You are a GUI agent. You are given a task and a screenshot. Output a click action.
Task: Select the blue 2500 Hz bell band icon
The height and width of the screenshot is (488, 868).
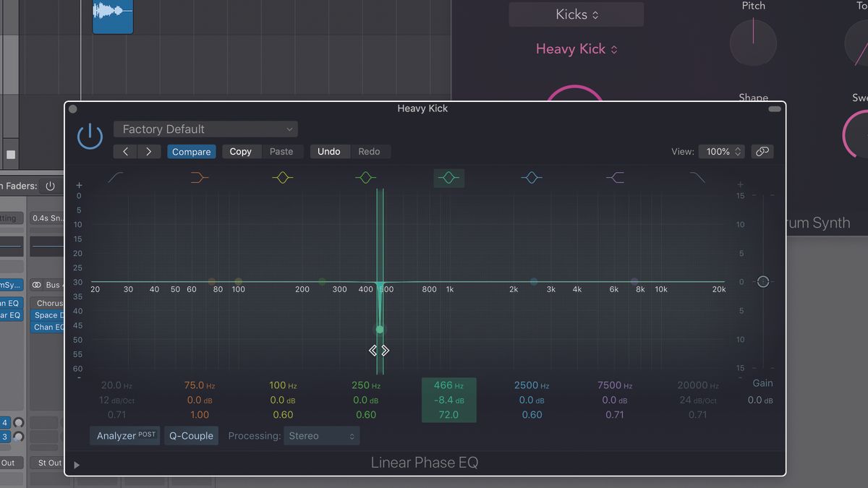(x=532, y=177)
